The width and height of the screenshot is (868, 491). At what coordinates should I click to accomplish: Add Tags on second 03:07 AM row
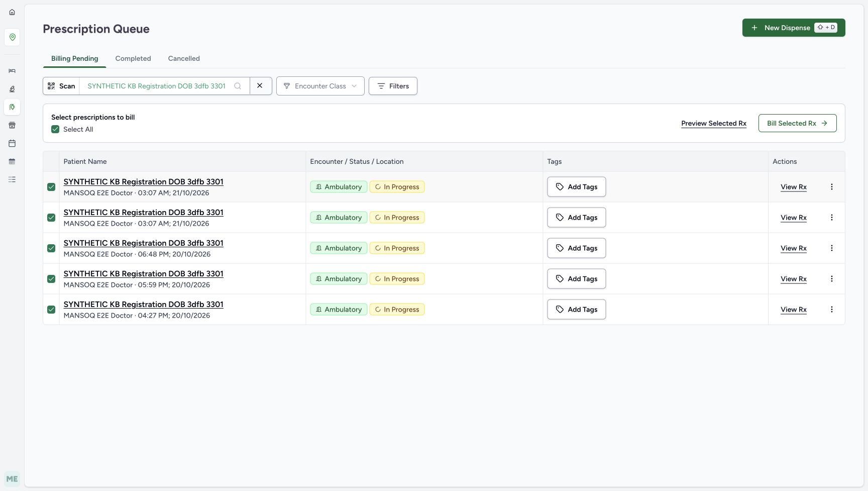(577, 218)
